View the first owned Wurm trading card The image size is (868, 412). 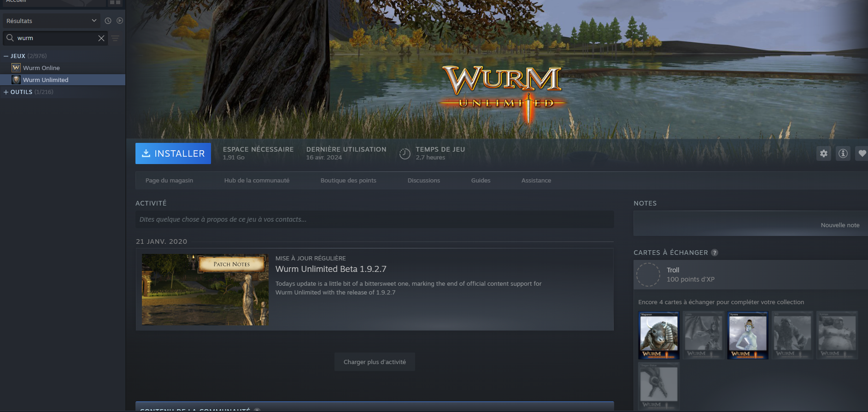click(659, 335)
